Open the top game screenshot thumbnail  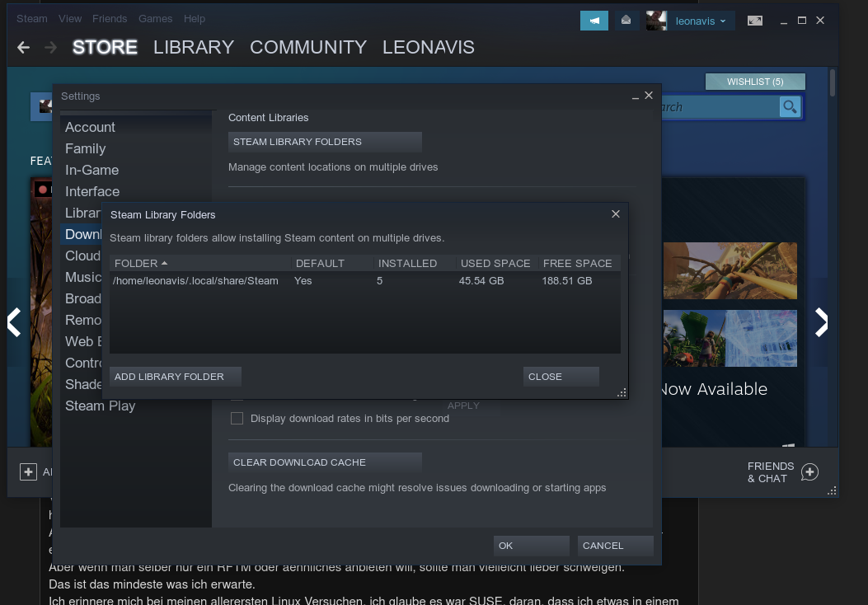pyautogui.click(x=730, y=270)
